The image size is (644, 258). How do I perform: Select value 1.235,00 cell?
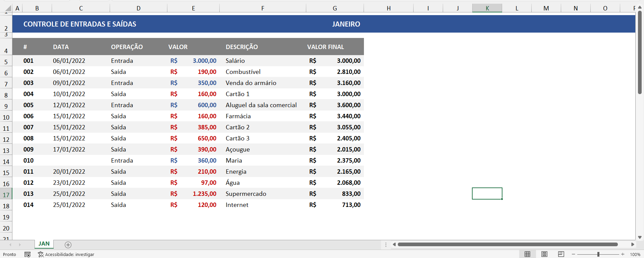click(x=193, y=193)
